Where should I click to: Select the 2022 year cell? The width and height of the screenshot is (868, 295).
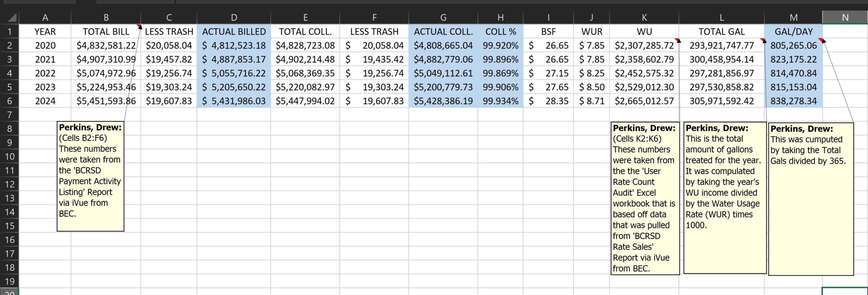[45, 73]
